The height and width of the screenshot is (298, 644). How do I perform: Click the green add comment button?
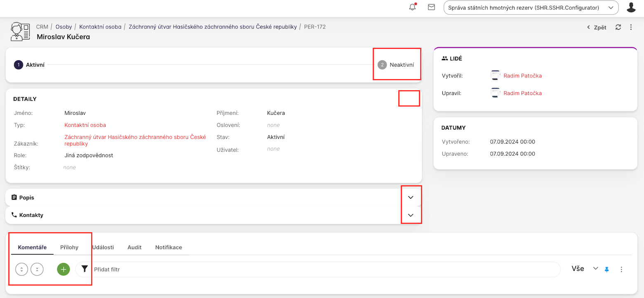63,269
